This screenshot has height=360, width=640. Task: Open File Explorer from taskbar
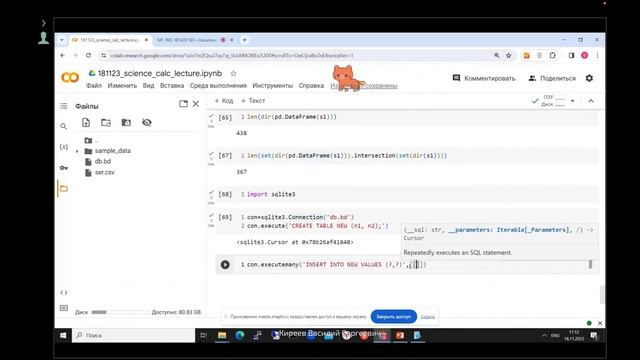pos(222,336)
